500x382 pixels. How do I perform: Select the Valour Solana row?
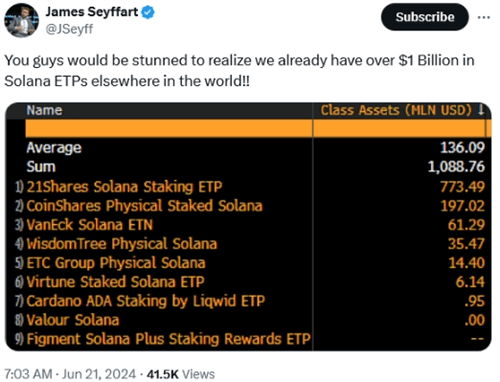(249, 320)
